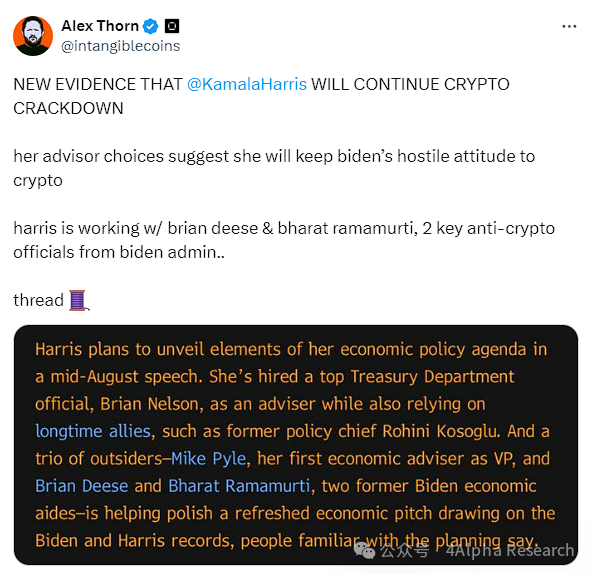Click the word 'thread' in the tweet

39,300
